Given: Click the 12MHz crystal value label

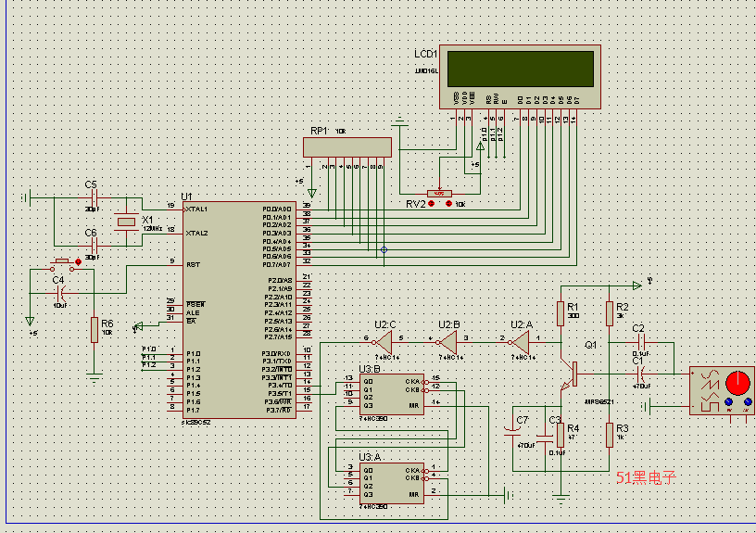Looking at the screenshot, I should 152,229.
